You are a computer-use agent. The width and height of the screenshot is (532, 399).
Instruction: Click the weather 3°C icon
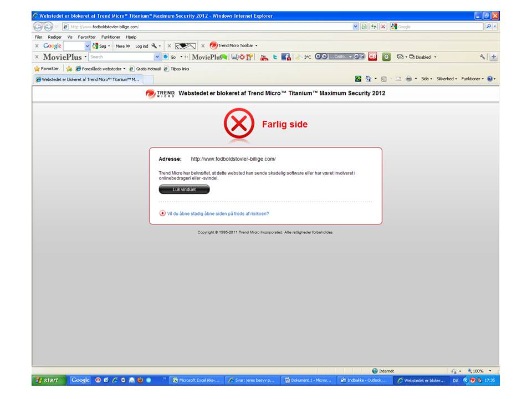click(x=303, y=57)
